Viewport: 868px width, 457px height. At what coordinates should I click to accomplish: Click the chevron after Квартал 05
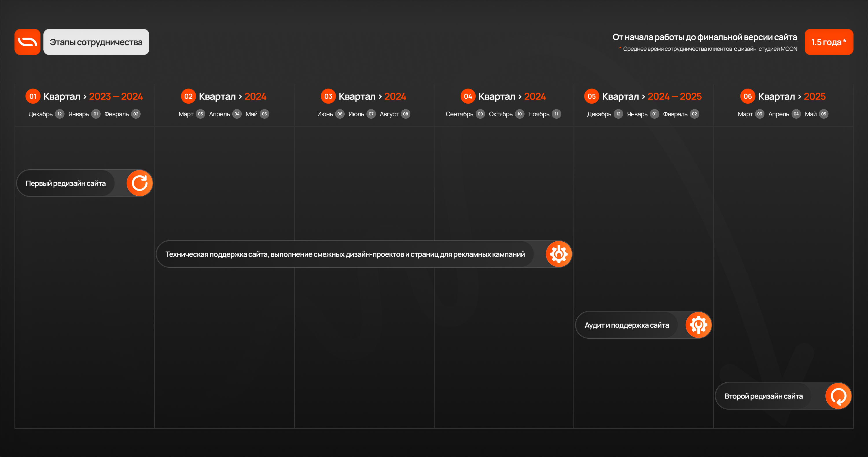coord(643,97)
